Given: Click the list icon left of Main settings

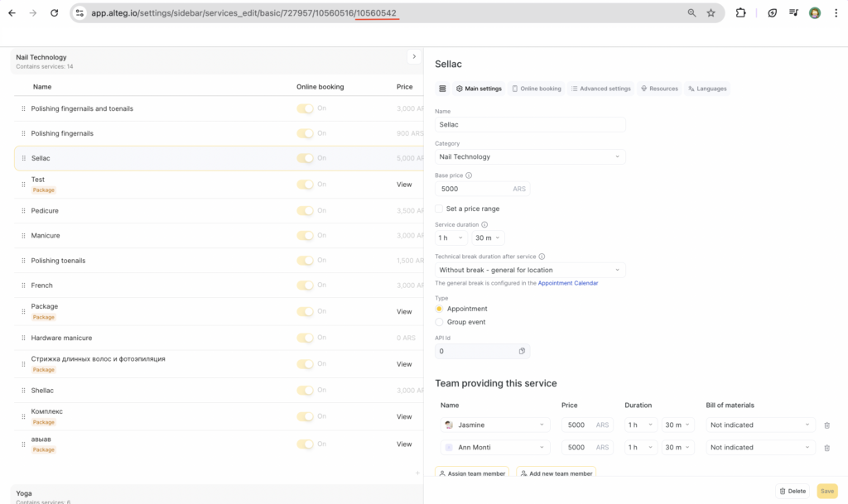Looking at the screenshot, I should click(x=442, y=89).
